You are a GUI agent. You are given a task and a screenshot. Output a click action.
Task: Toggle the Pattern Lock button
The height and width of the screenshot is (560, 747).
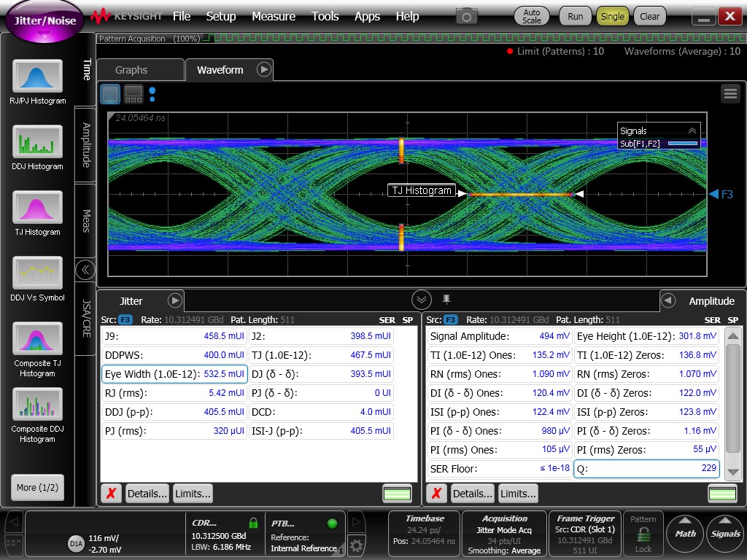pyautogui.click(x=643, y=533)
